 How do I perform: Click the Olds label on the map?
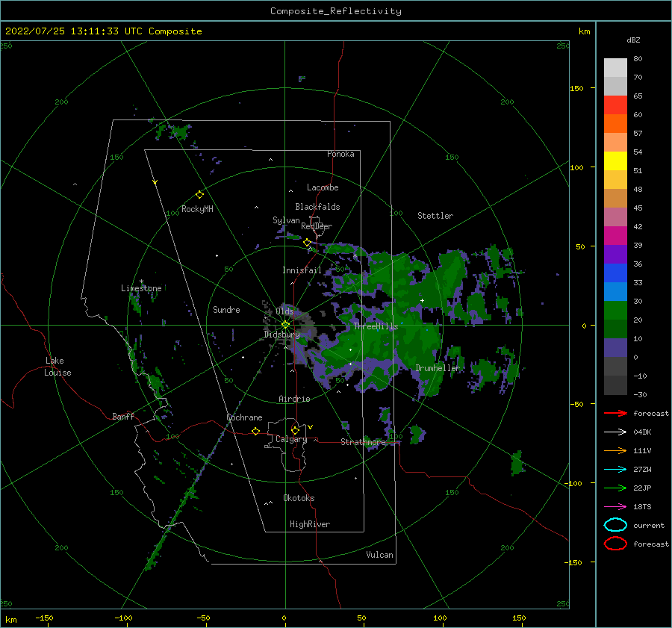[284, 311]
